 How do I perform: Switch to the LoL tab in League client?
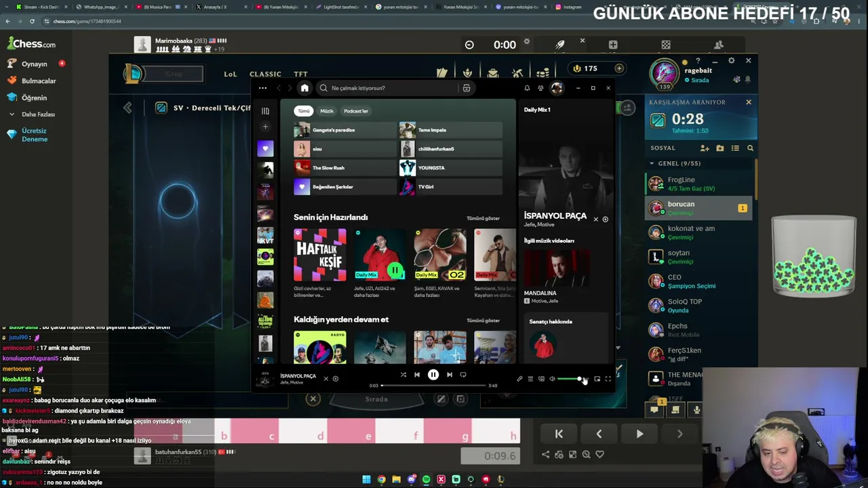click(x=231, y=74)
